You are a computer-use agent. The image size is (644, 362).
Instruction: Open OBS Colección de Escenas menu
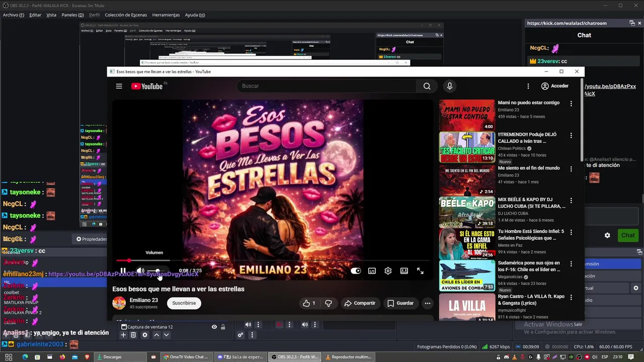click(126, 15)
